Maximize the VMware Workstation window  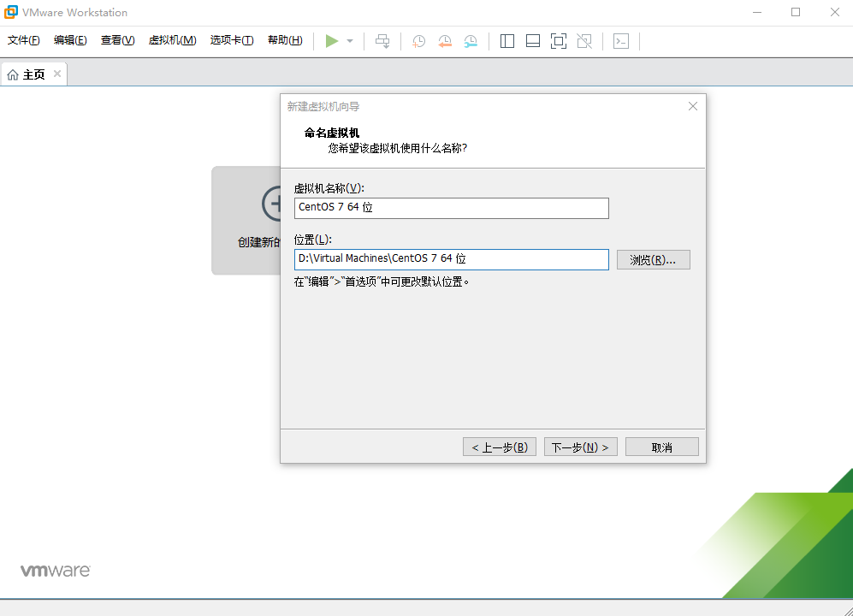[796, 12]
